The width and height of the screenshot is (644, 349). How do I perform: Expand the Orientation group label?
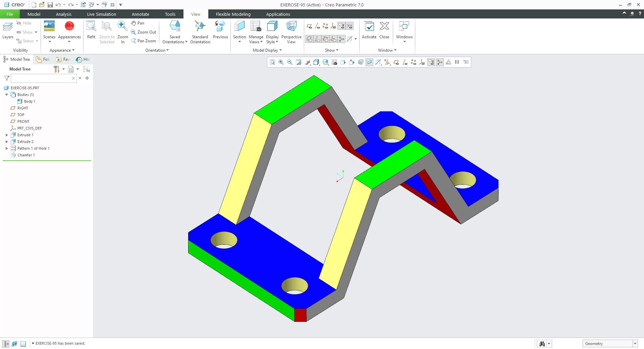[x=157, y=50]
